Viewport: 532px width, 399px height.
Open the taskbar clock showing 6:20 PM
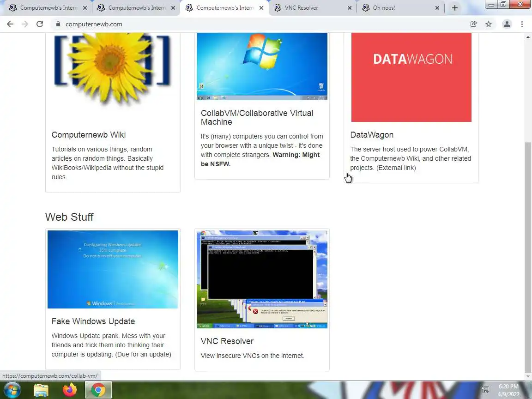point(508,390)
